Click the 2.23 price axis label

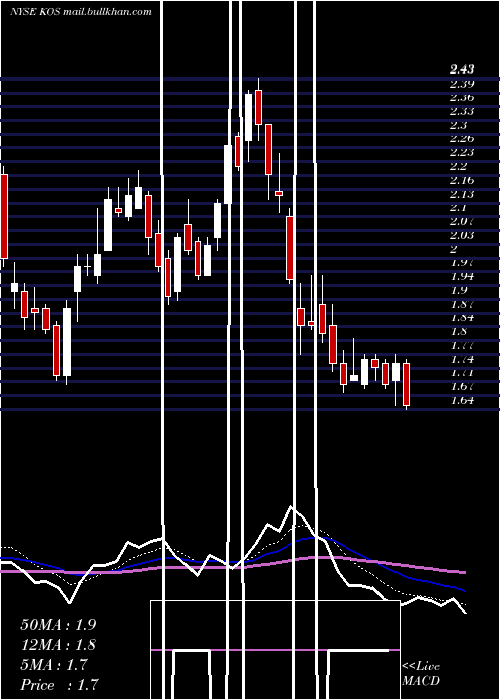coord(462,152)
